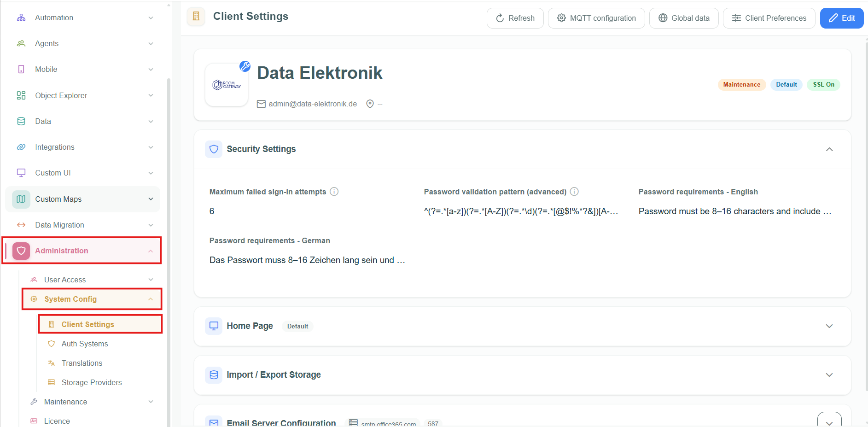Collapse the Security Settings section chevron

click(829, 149)
